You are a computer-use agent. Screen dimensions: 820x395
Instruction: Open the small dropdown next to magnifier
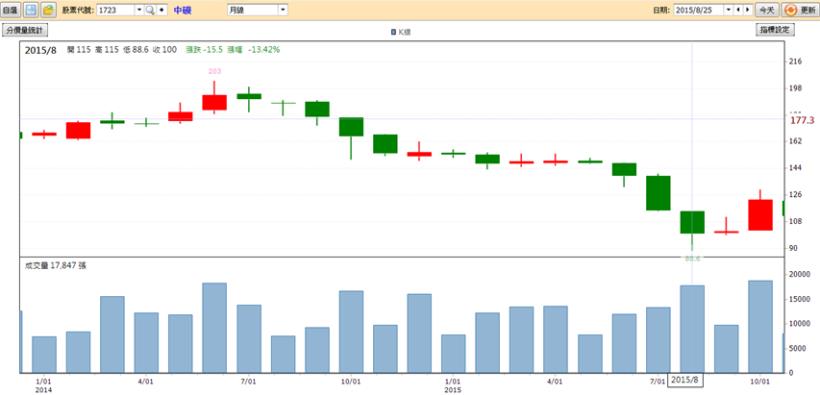click(162, 10)
